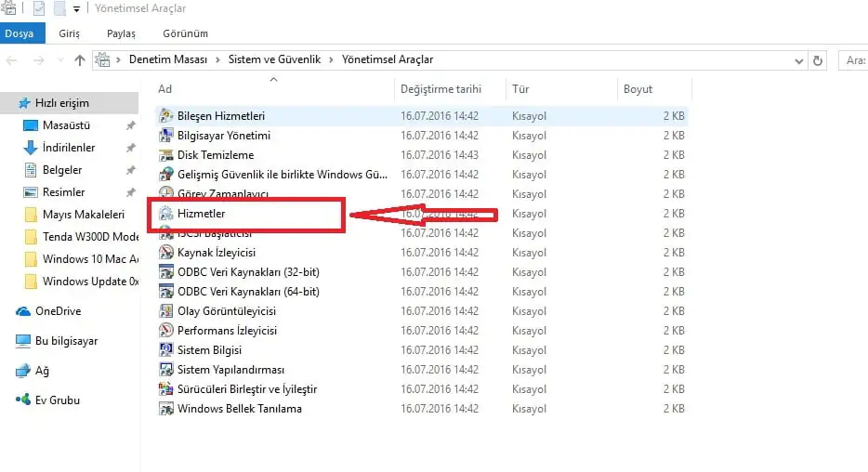Click the refresh button beside address bar
The height and width of the screenshot is (472, 868).
pos(818,60)
